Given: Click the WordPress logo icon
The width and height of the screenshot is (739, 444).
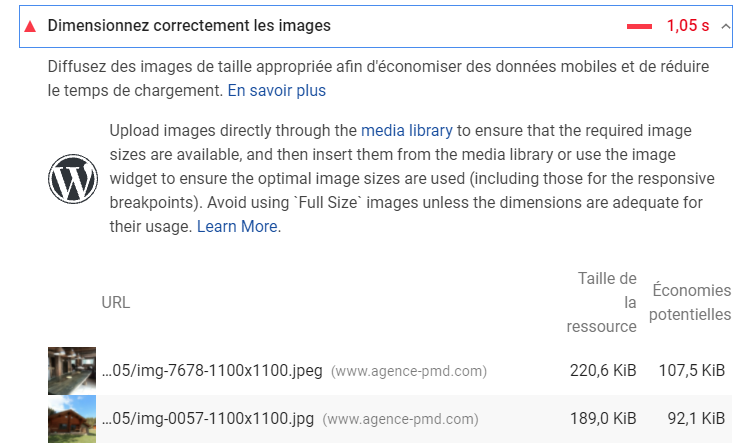Looking at the screenshot, I should (x=73, y=179).
